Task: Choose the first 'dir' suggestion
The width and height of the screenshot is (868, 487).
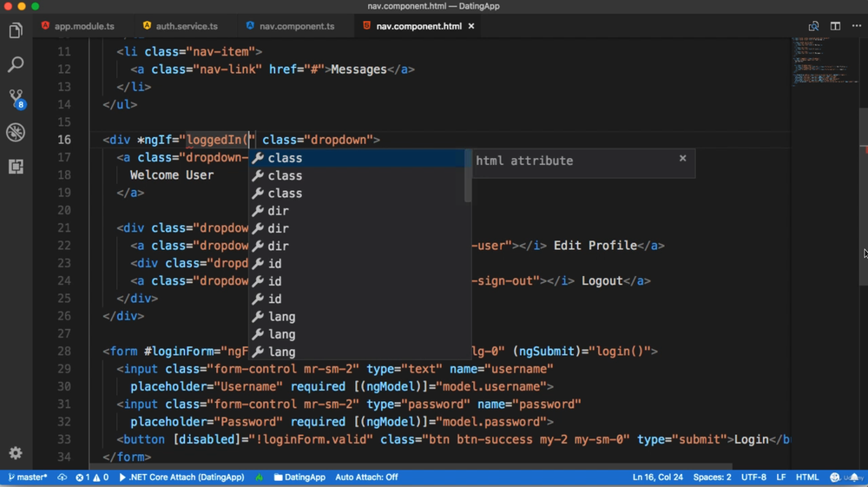Action: pos(278,211)
